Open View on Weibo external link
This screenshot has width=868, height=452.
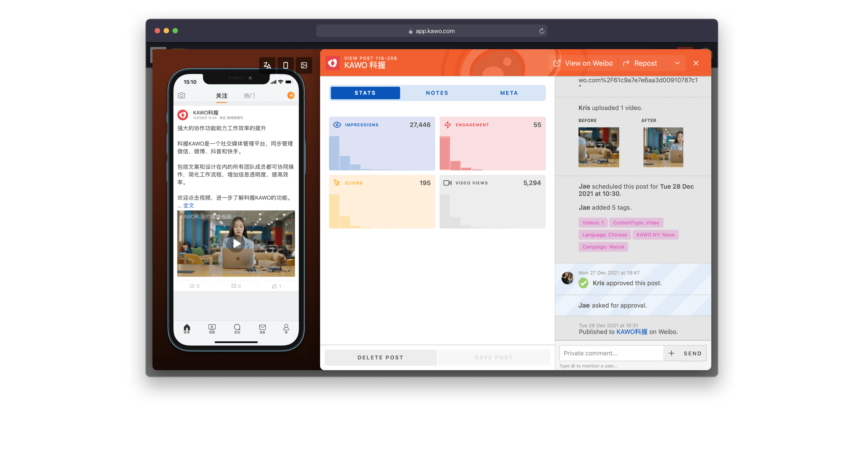(x=583, y=63)
